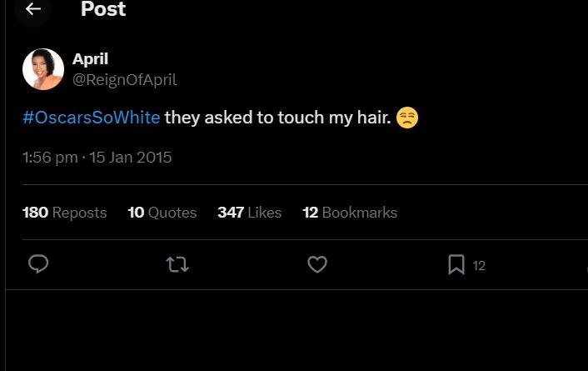588x371 pixels.
Task: Open the #OscarsSoWhite hashtag
Action: pos(91,118)
